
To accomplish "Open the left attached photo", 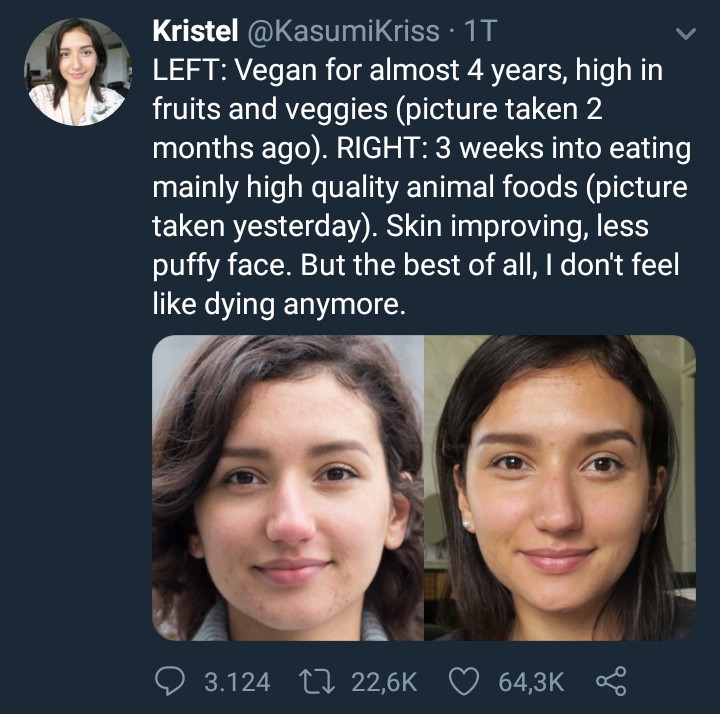I will tap(288, 487).
